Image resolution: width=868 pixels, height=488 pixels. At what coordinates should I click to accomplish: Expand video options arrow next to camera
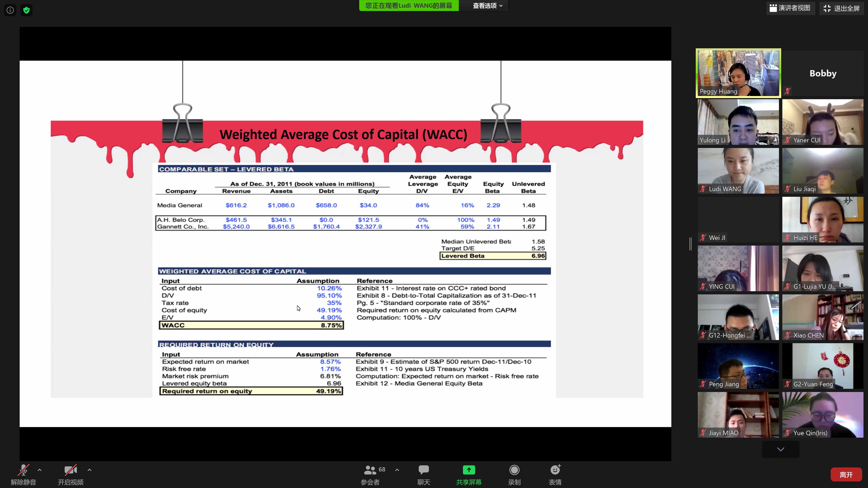tap(89, 470)
